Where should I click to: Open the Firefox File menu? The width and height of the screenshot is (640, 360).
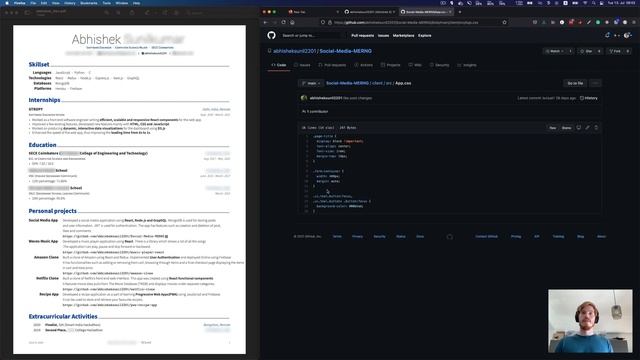pos(33,3)
